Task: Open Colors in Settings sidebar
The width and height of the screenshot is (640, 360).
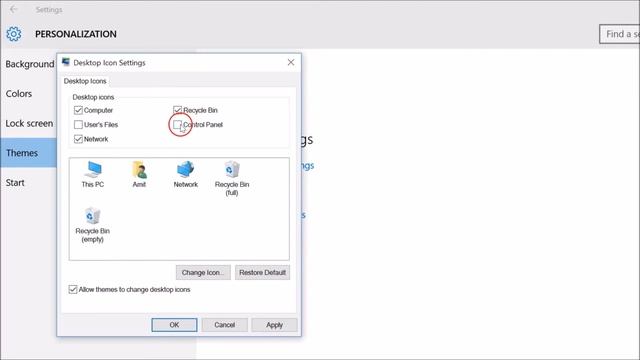Action: [19, 93]
